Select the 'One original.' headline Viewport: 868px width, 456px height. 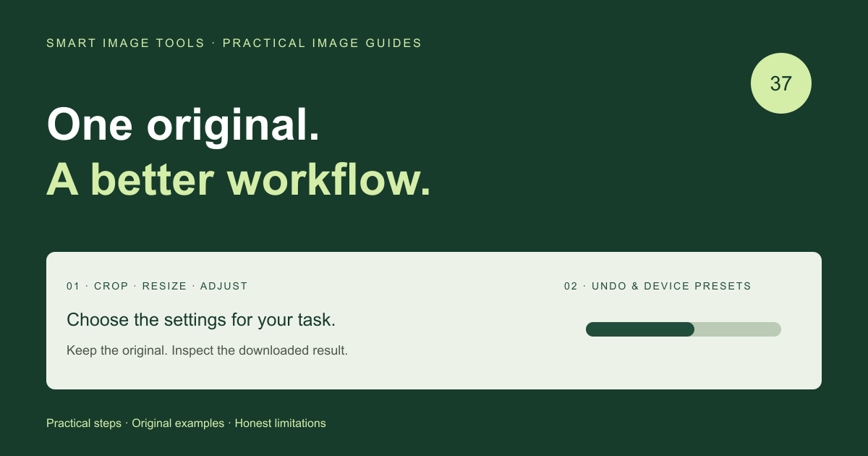click(183, 124)
